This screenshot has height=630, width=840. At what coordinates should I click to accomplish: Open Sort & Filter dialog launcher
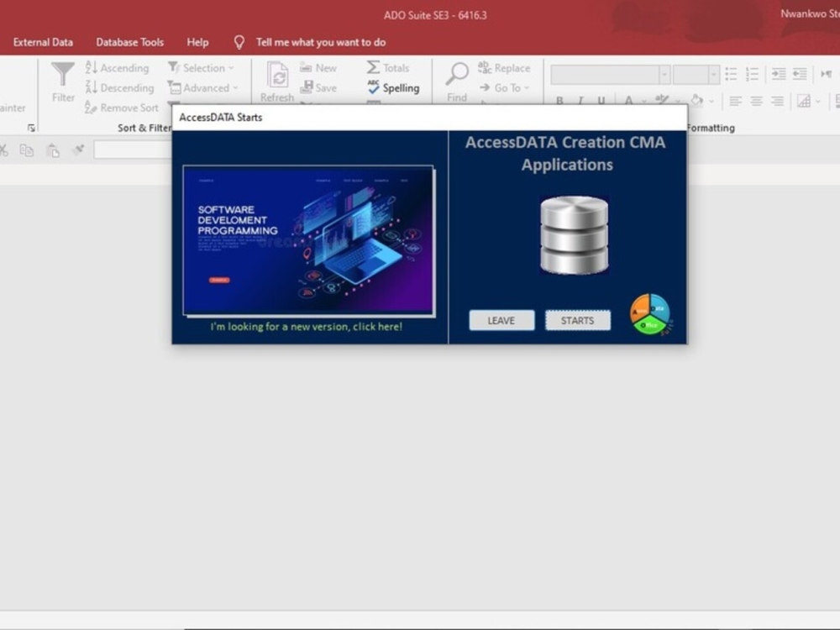[31, 128]
